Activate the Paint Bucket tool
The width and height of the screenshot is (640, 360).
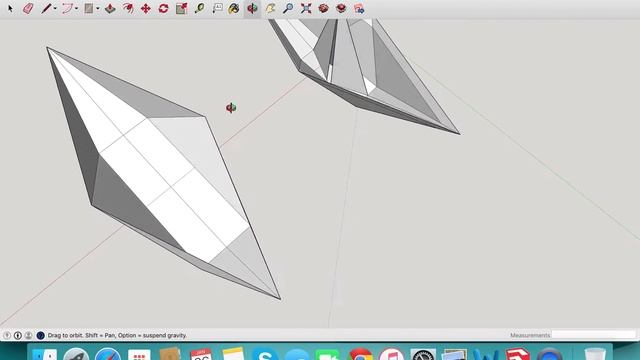[x=234, y=8]
